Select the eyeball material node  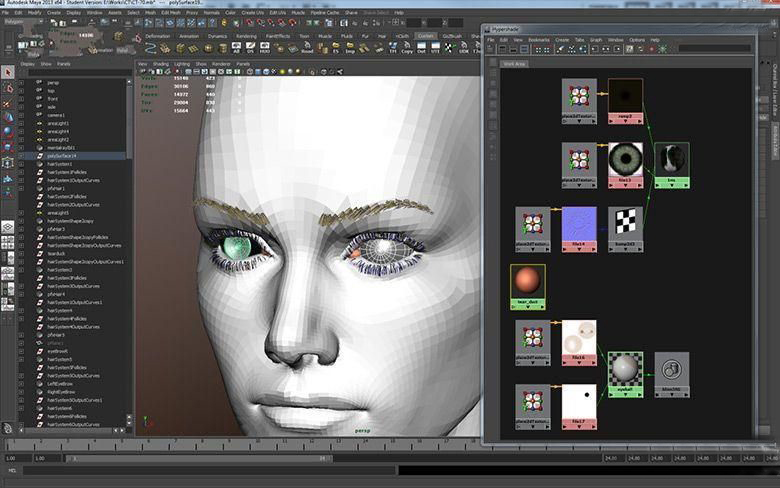click(x=625, y=375)
